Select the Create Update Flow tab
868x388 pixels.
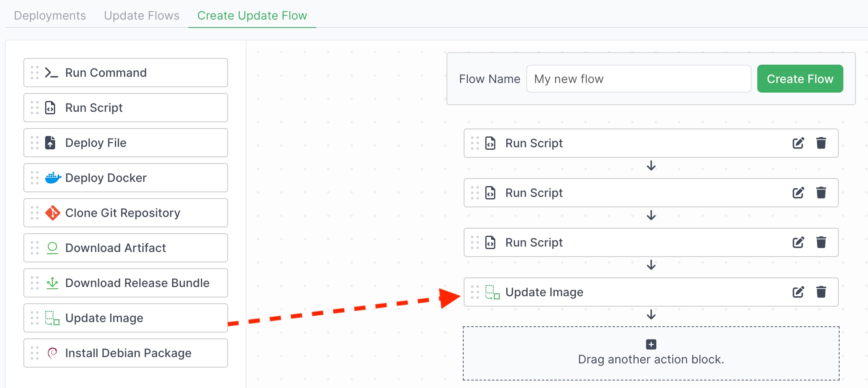pos(252,15)
